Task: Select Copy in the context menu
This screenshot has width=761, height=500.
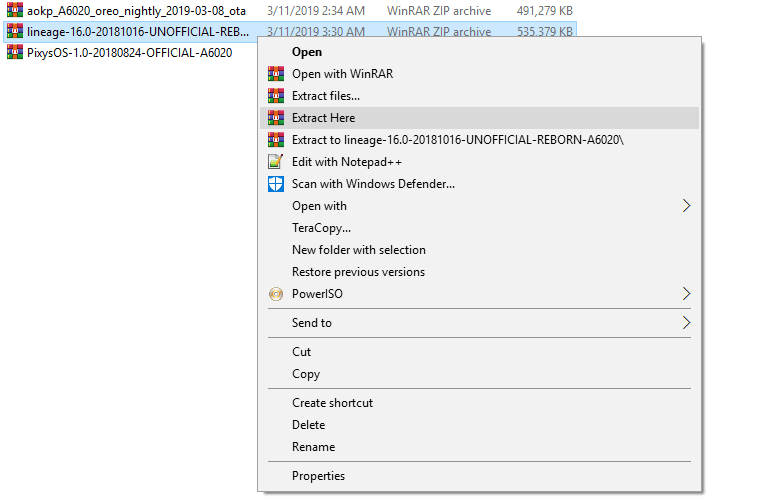Action: [480, 374]
